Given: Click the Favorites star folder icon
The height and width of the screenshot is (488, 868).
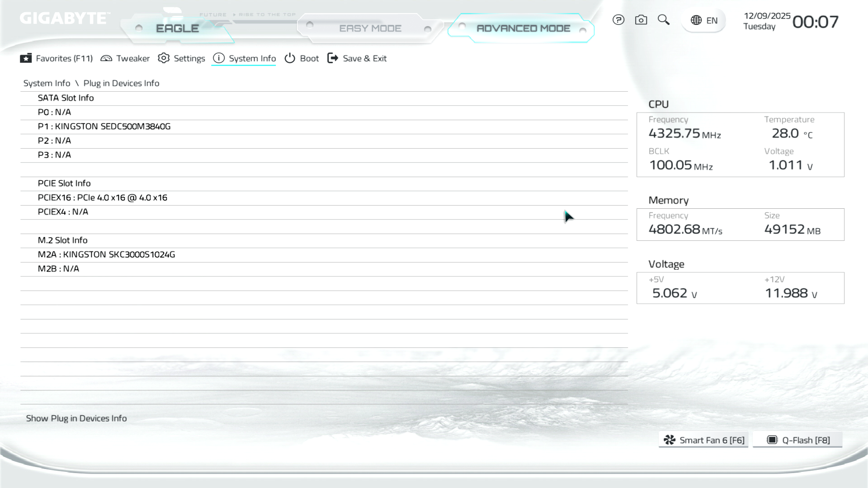Looking at the screenshot, I should click(26, 58).
